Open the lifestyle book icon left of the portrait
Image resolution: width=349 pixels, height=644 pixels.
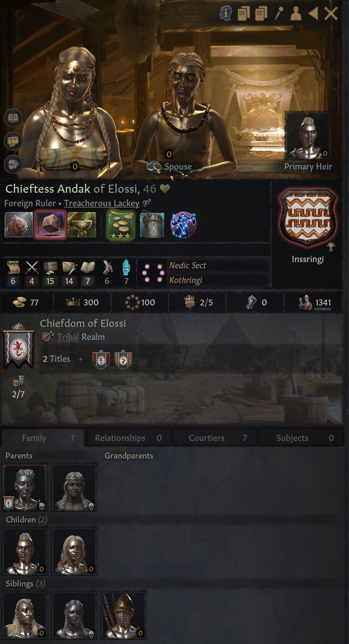[13, 118]
